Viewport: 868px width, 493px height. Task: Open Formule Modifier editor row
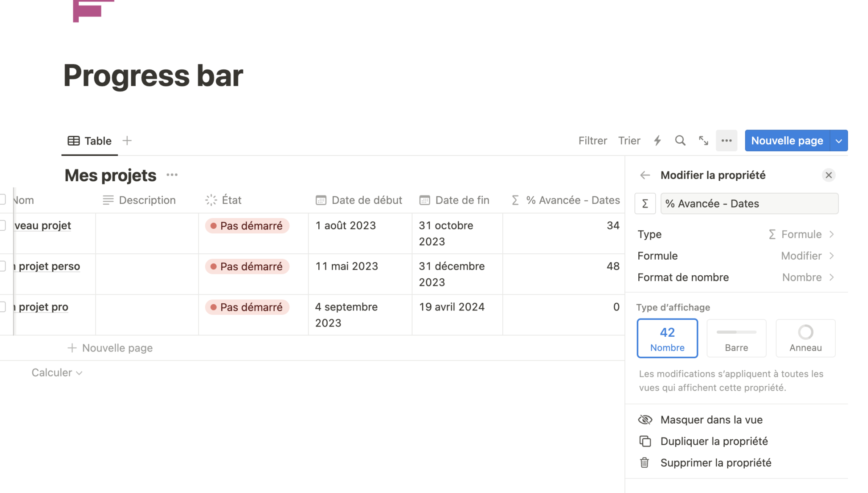click(x=737, y=256)
